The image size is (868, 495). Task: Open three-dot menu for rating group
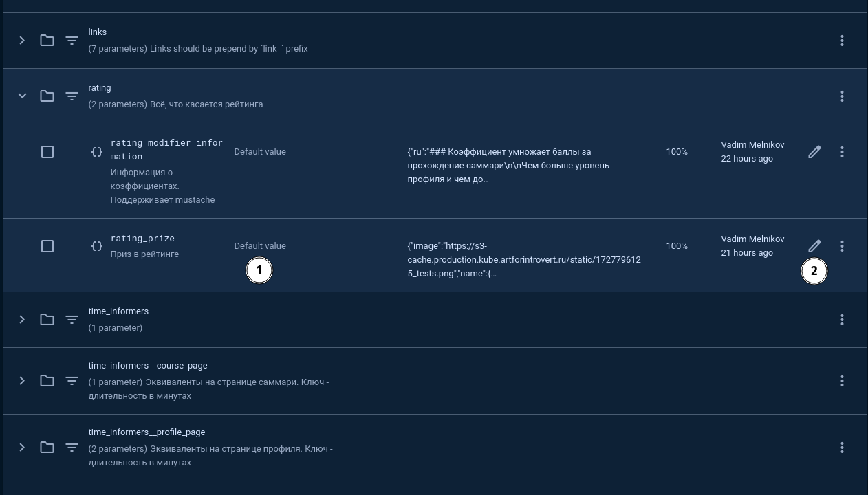click(842, 96)
